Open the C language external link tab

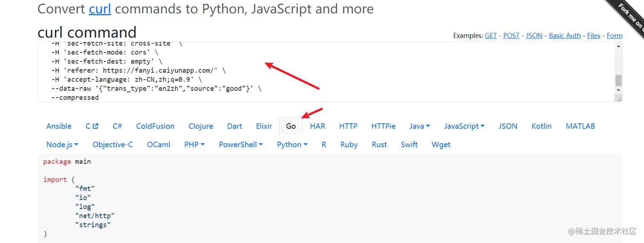[x=92, y=126]
